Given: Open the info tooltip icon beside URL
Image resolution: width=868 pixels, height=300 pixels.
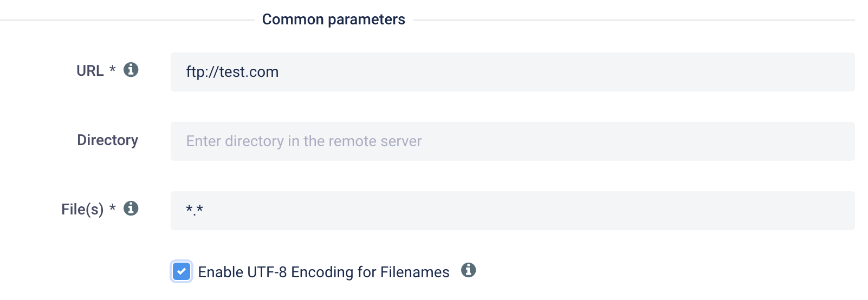Looking at the screenshot, I should (131, 70).
